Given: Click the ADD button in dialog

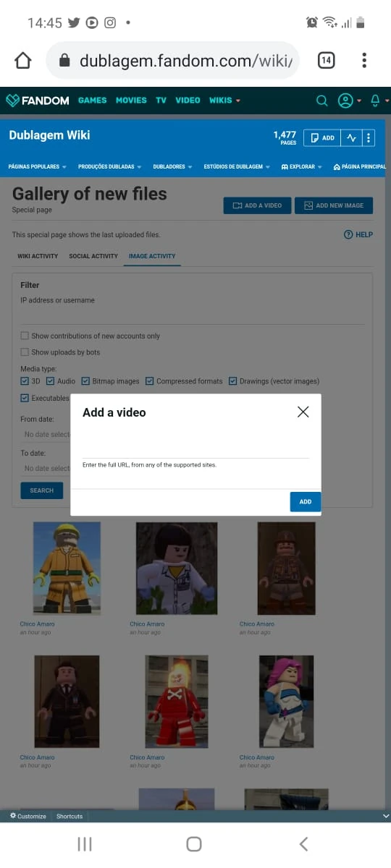Looking at the screenshot, I should coord(306,501).
